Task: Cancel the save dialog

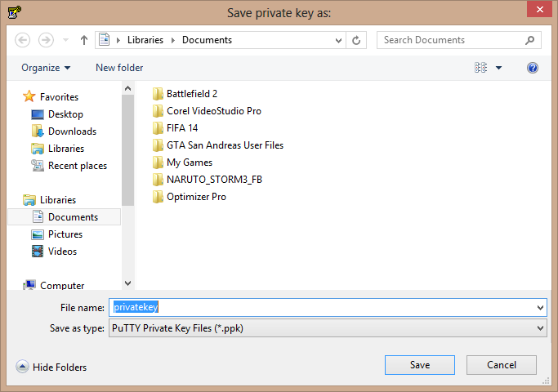Action: pos(501,365)
